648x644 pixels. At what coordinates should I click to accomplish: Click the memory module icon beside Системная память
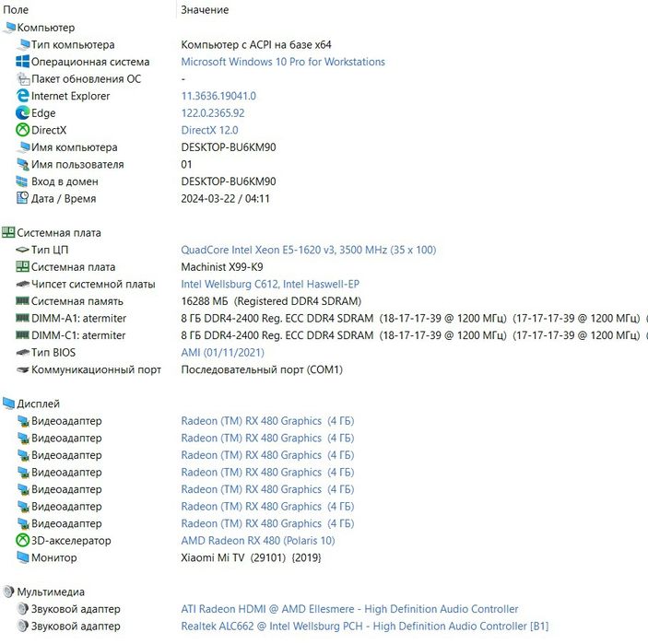pos(22,300)
